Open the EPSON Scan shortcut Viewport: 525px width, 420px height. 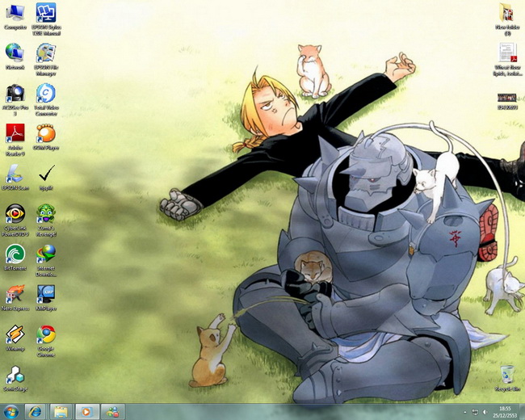[15, 178]
